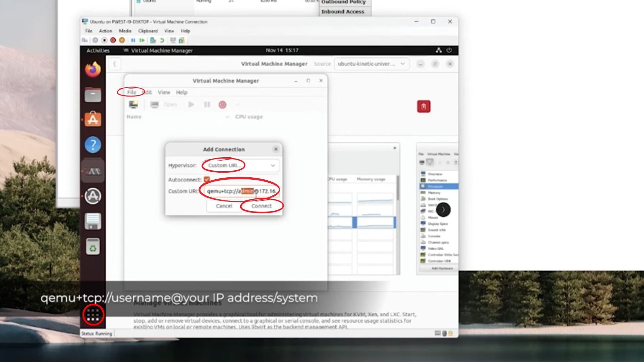Screen dimensions: 644x362
Task: Click the Connect button in Add Connection dialog
Action: coord(261,206)
